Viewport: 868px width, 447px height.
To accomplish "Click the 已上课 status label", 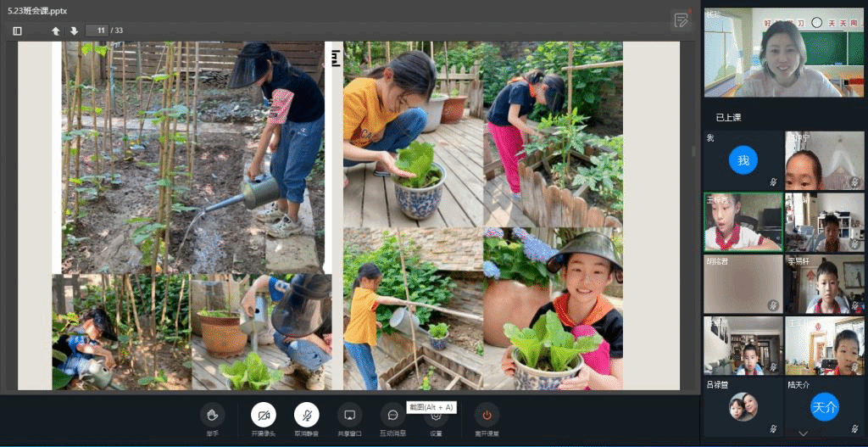I will (728, 117).
